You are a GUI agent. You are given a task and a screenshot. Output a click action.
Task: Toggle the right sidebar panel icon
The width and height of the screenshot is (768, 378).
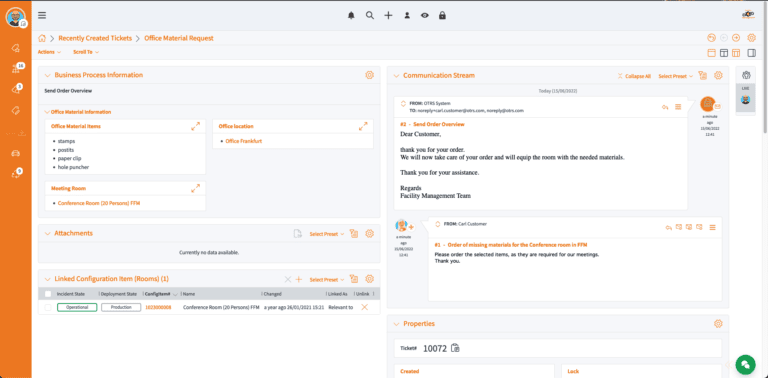click(x=751, y=53)
